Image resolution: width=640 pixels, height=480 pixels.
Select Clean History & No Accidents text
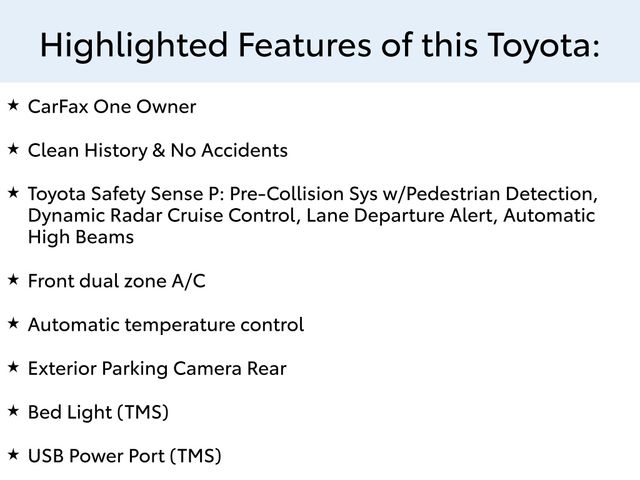click(158, 150)
